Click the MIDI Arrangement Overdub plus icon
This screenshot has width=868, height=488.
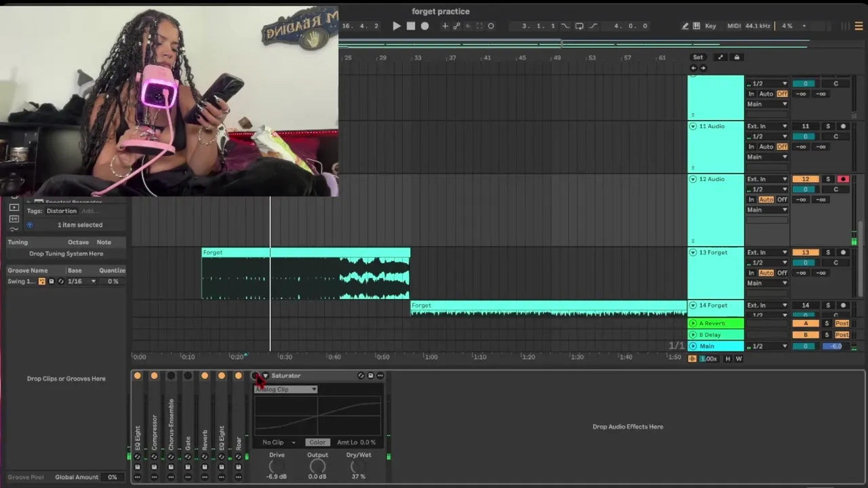(x=445, y=26)
